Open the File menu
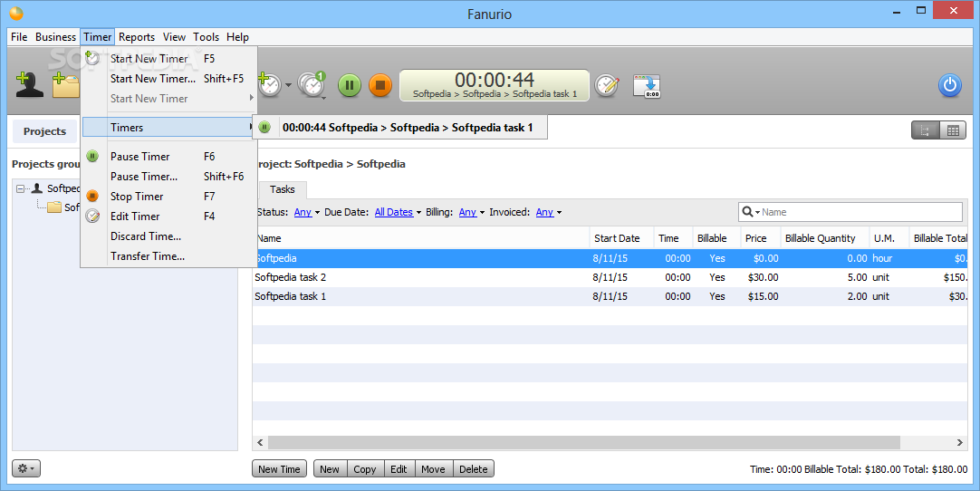The height and width of the screenshot is (491, 980). coord(19,37)
